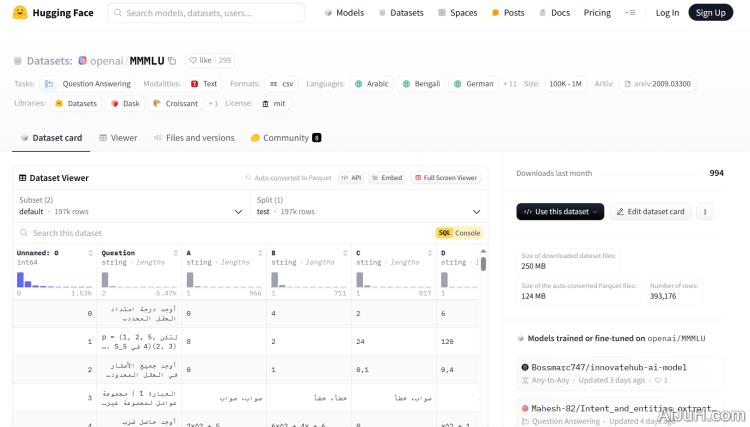Open the SQL Console
750x427 pixels.
pos(459,233)
